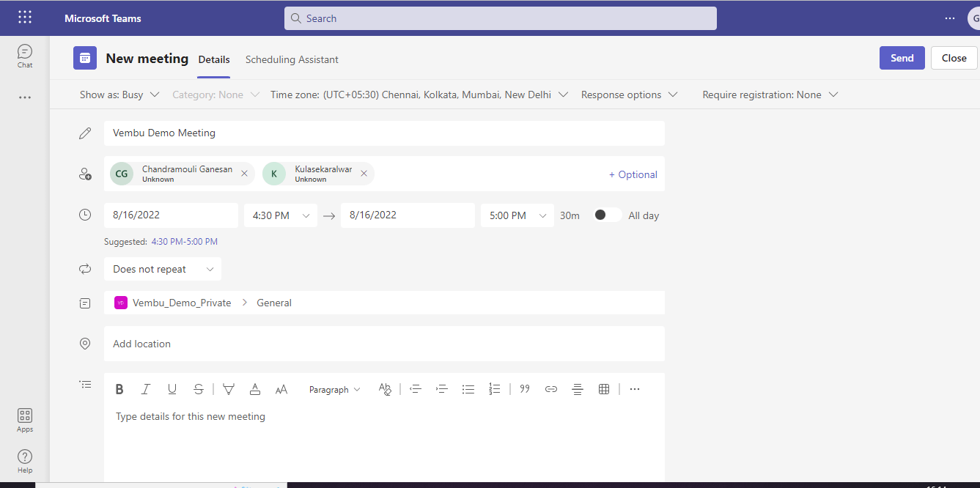Open the Paragraph style dropdown
980x488 pixels.
point(335,390)
